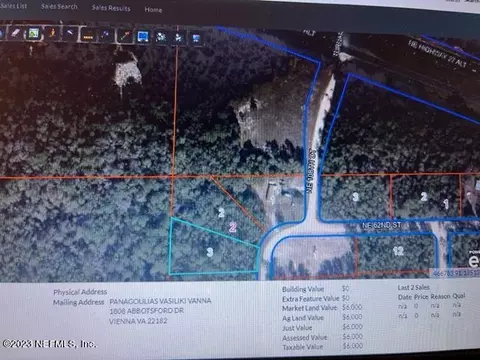Select the orange figure tool icon
Viewport: 480px width, 360px height.
(x=52, y=33)
